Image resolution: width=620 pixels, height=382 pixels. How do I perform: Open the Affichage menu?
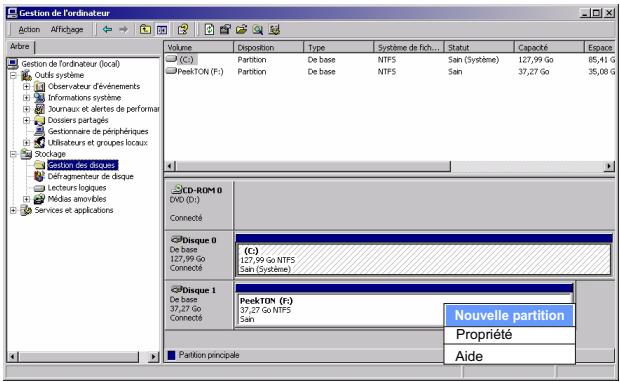[67, 29]
